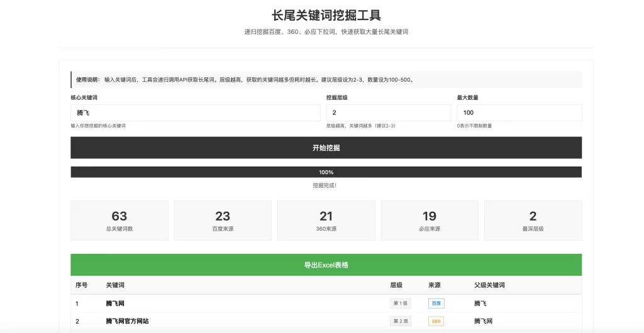Viewport: 644px width, 333px height.
Task: Click the 父级关键词 column header
Action: click(489, 285)
